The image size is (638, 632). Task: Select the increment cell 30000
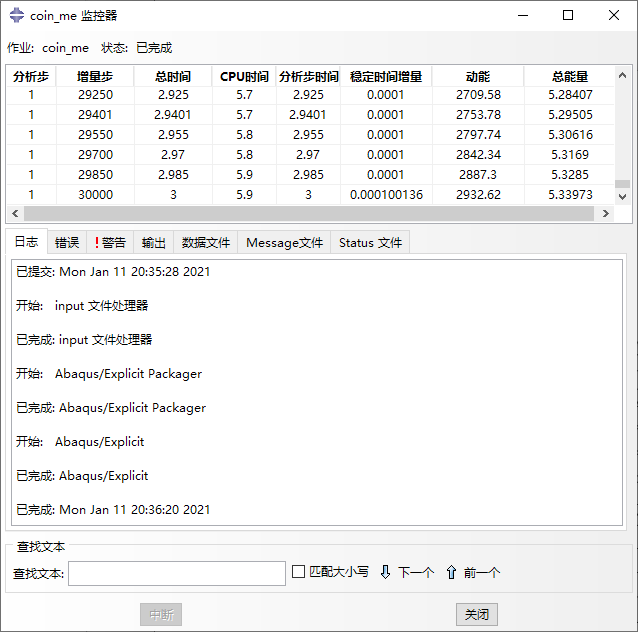coord(95,194)
